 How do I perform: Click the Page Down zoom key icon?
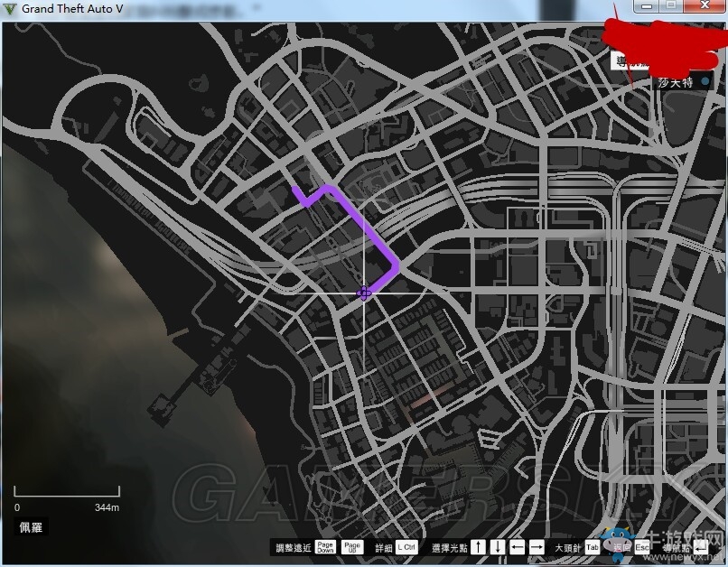tap(325, 547)
